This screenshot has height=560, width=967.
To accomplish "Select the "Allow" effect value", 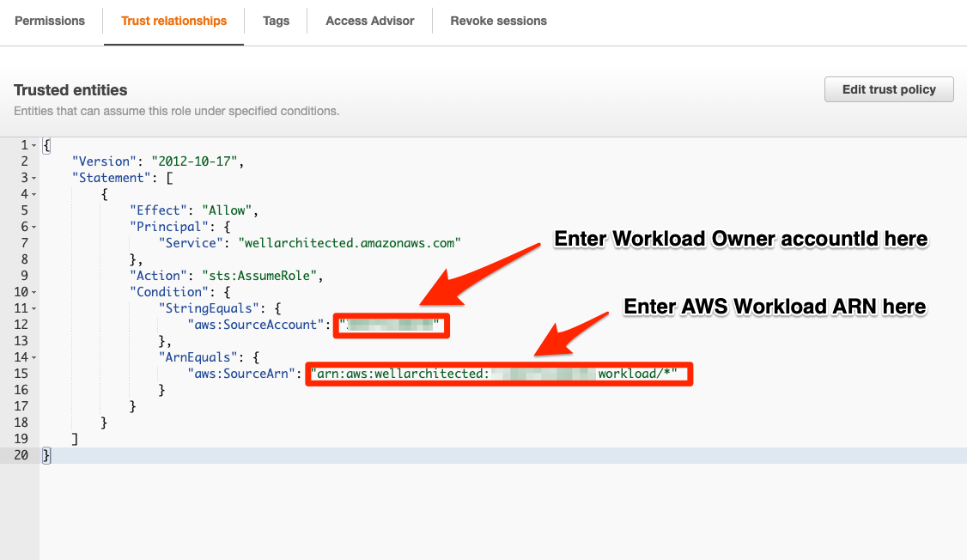I will [x=227, y=210].
